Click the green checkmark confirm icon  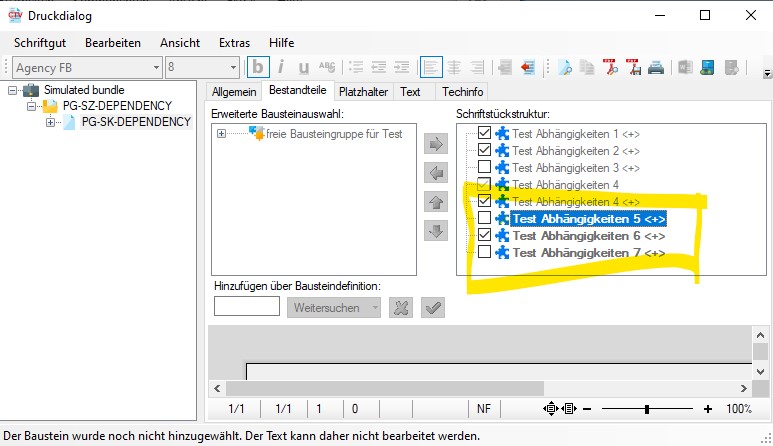coord(433,308)
